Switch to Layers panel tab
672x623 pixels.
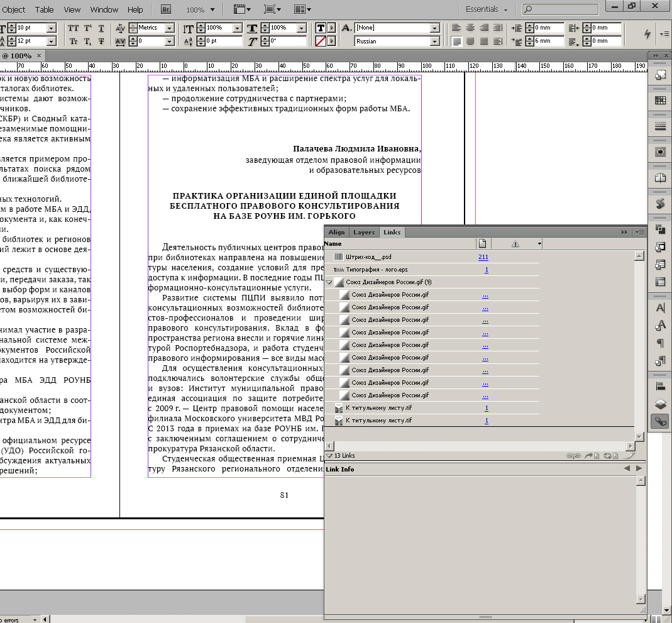[364, 232]
